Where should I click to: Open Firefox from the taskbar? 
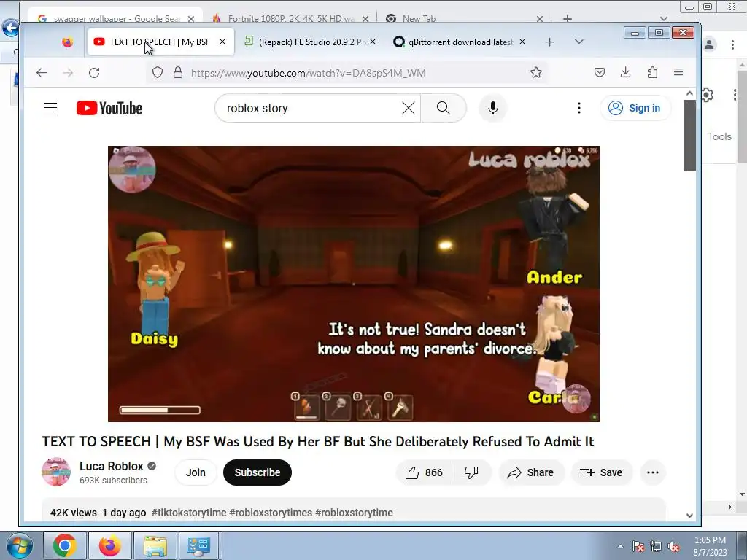tap(109, 545)
